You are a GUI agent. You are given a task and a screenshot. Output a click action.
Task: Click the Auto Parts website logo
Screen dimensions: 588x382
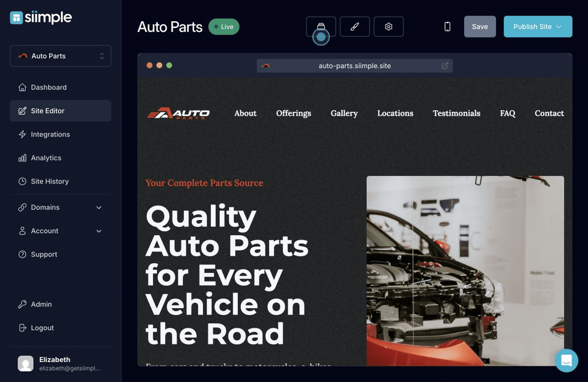(x=178, y=113)
